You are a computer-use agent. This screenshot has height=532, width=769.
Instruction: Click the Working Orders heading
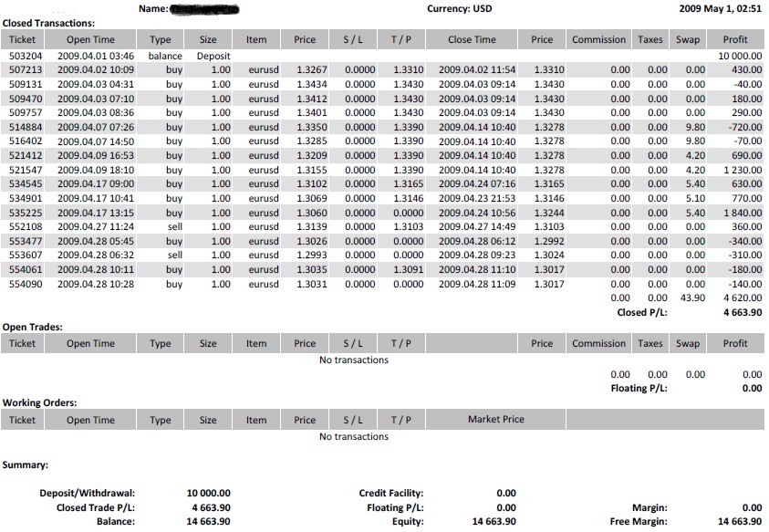[x=40, y=403]
